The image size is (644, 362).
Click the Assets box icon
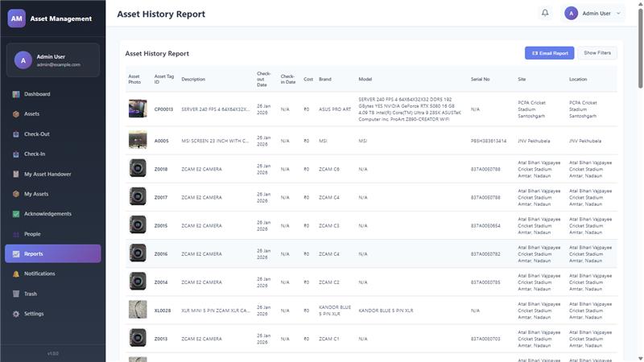point(16,114)
